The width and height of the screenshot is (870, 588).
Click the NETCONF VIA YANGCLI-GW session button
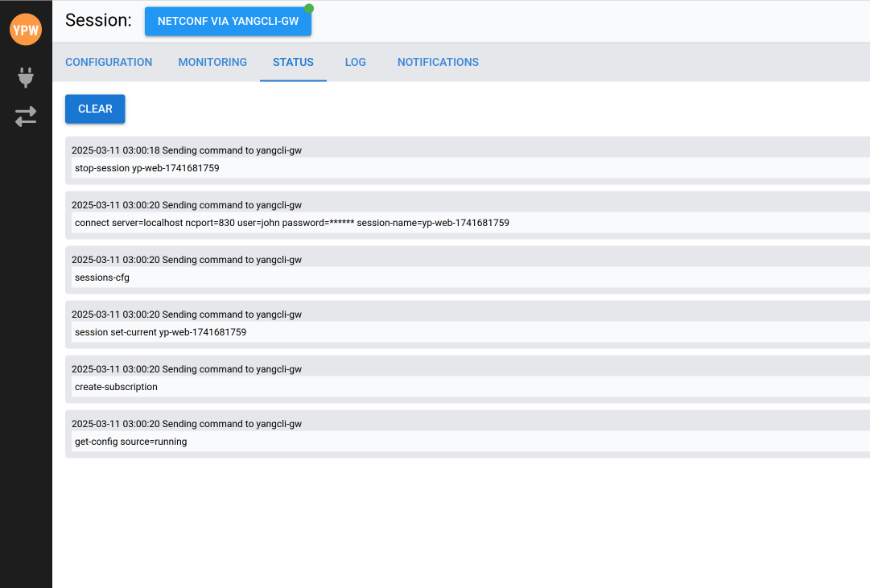228,22
